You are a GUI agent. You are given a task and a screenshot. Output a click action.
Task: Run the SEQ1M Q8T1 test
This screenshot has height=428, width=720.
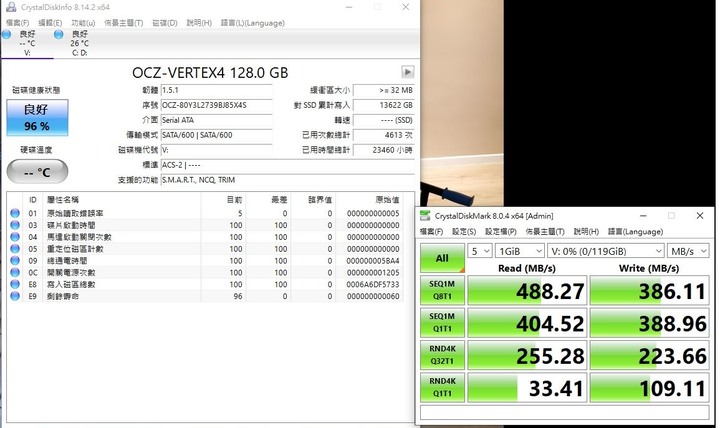pyautogui.click(x=442, y=290)
